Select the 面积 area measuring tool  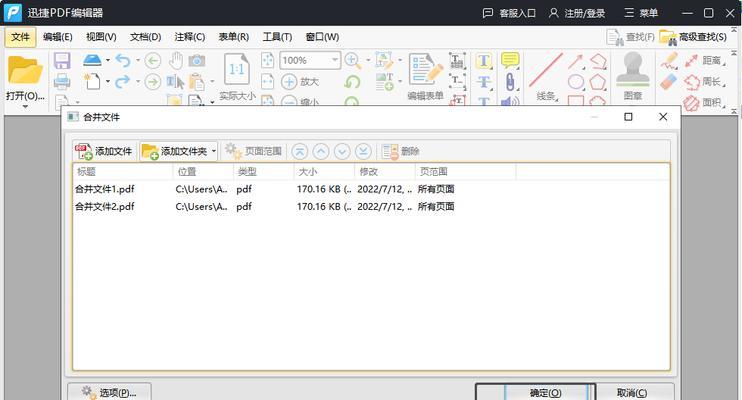(x=704, y=102)
